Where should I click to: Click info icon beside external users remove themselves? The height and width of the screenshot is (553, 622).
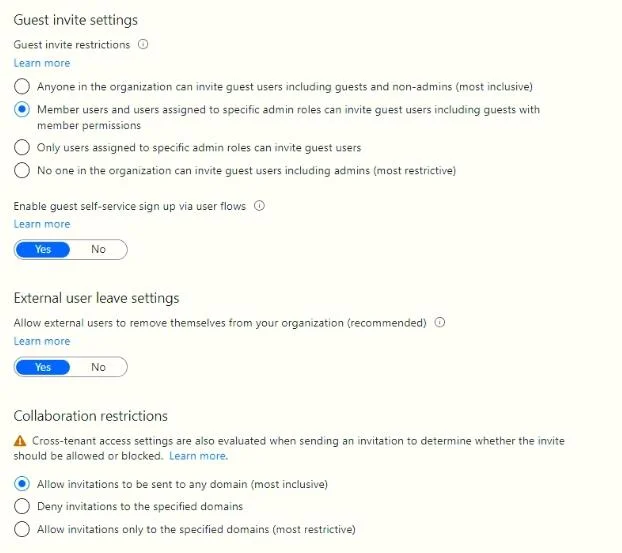(440, 322)
